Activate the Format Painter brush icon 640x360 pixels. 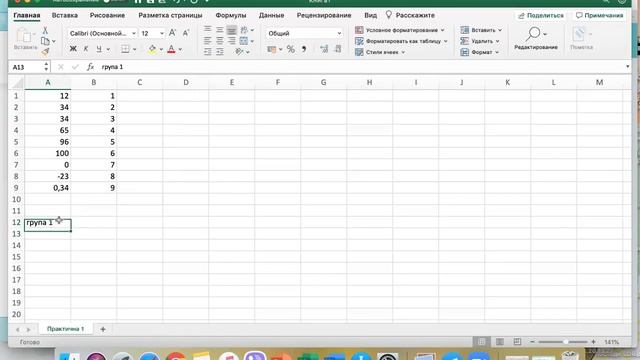[x=45, y=51]
